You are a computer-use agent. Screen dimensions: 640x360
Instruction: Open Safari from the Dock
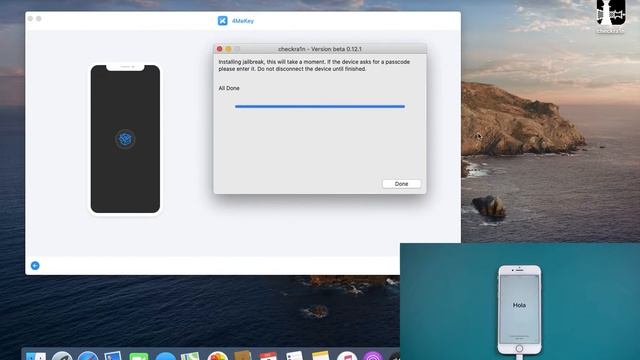coord(88,356)
